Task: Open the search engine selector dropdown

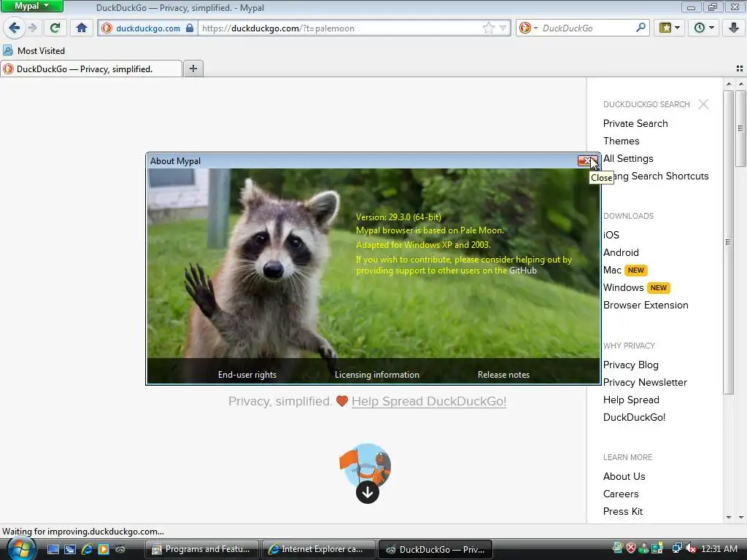Action: coord(528,28)
